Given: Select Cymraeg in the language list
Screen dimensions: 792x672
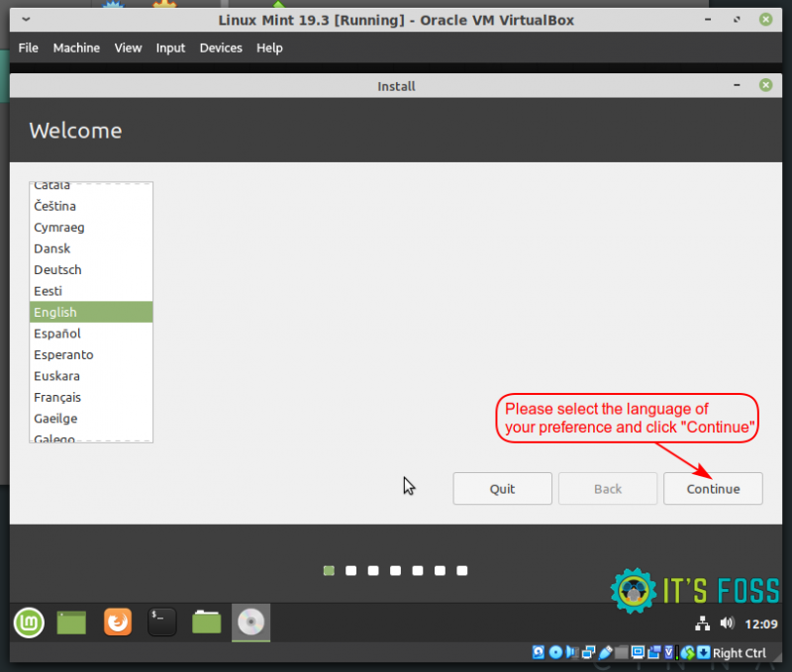Looking at the screenshot, I should [x=91, y=228].
